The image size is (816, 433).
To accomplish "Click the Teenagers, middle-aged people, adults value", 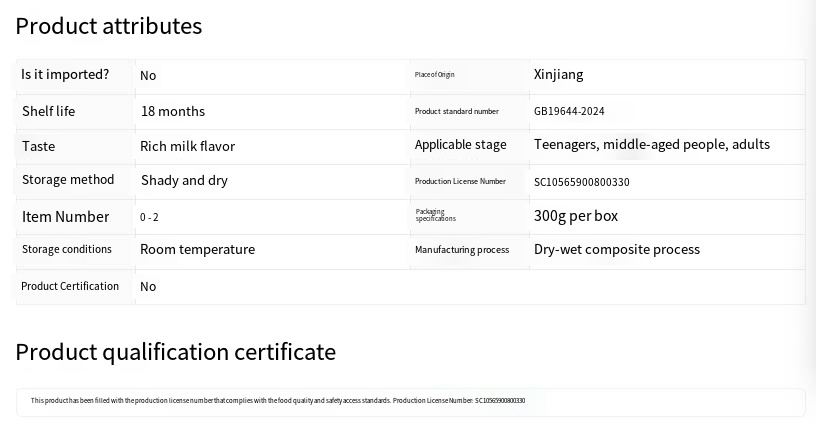I will pos(651,145).
